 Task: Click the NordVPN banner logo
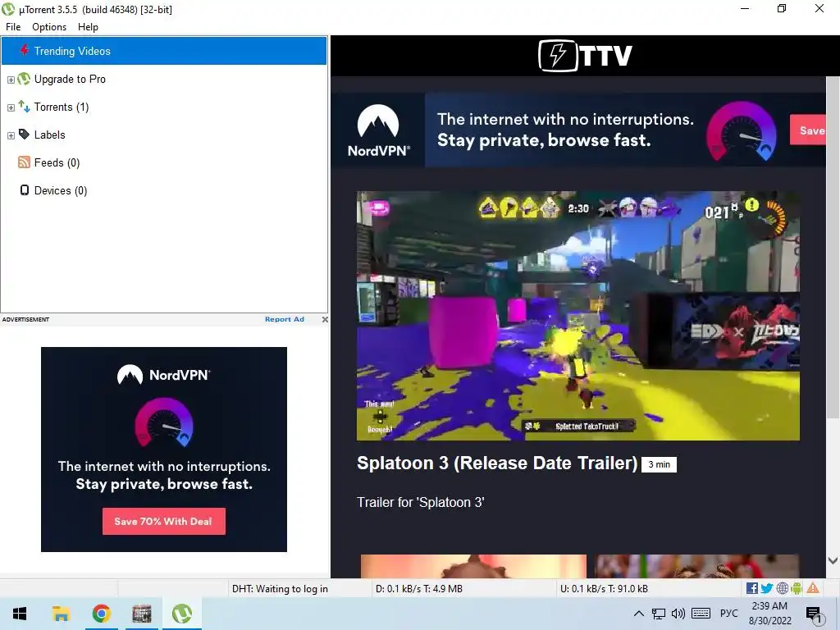pos(378,130)
